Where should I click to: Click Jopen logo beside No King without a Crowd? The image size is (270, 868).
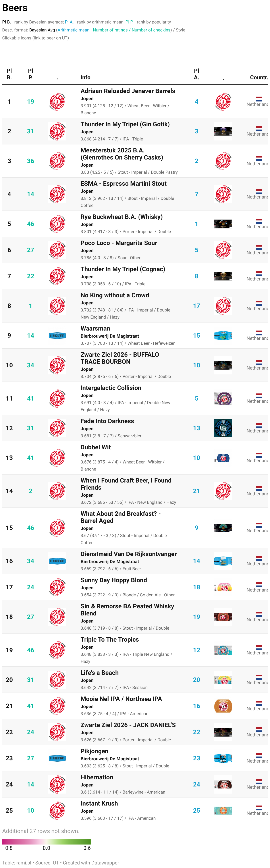tap(57, 306)
